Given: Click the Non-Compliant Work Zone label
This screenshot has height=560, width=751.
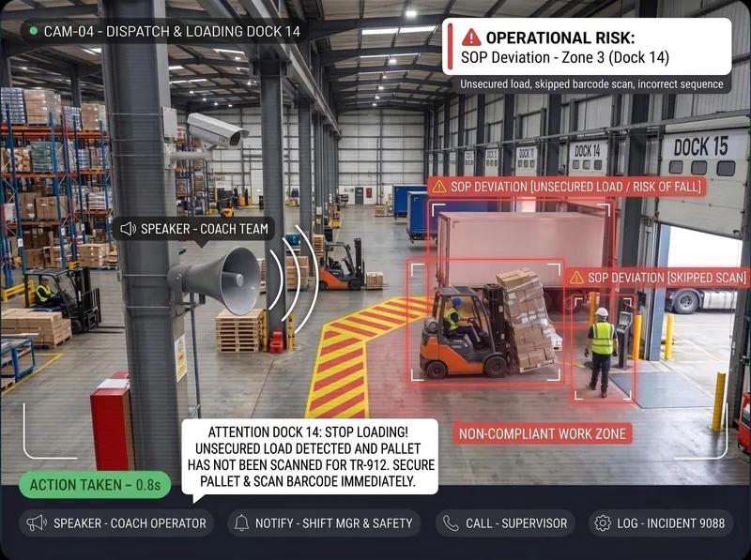Looking at the screenshot, I should tap(543, 433).
